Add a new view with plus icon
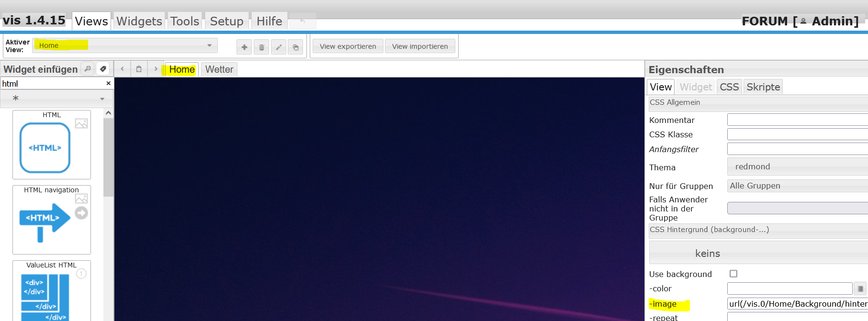 244,47
